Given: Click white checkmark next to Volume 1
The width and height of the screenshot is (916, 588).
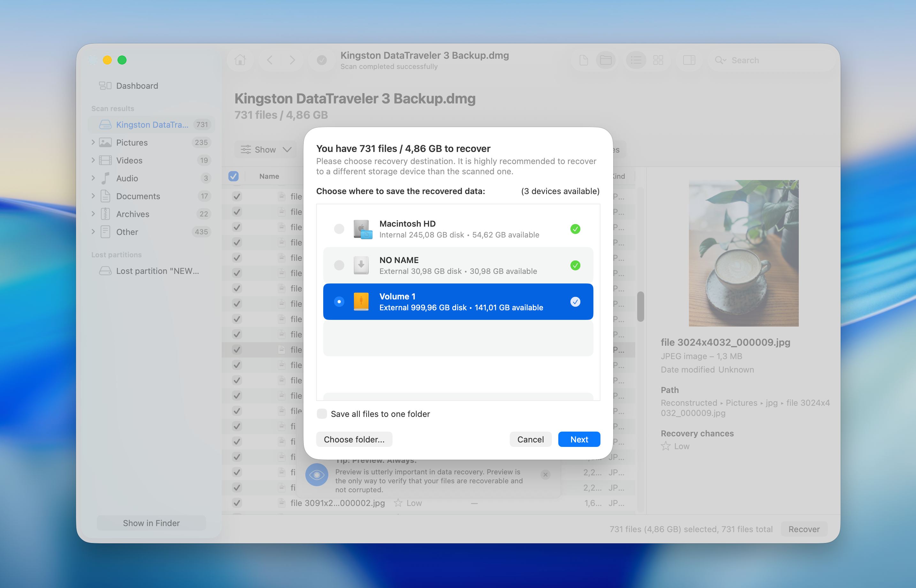Looking at the screenshot, I should [x=575, y=302].
